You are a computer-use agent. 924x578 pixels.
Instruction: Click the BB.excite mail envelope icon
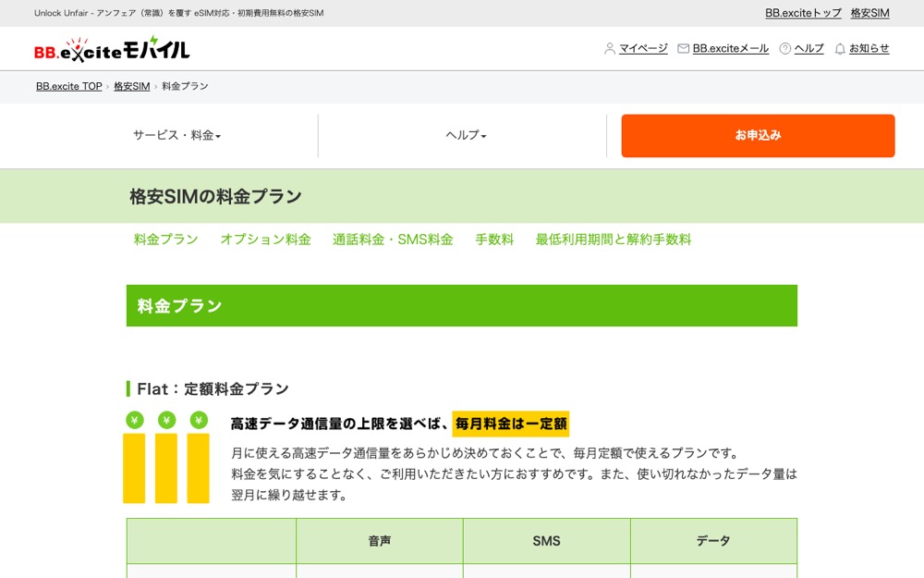click(683, 48)
